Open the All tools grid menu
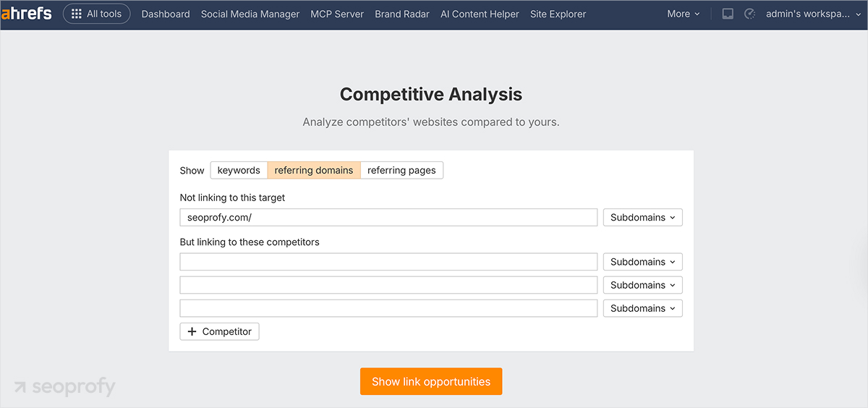868x408 pixels. pos(97,14)
